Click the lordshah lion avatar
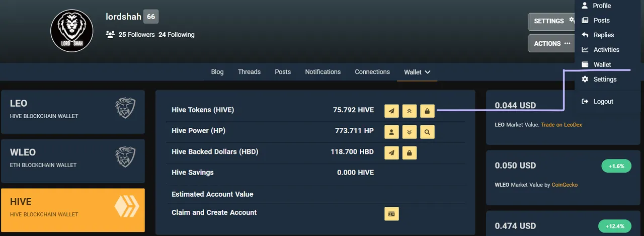This screenshot has width=644, height=236. 72,31
